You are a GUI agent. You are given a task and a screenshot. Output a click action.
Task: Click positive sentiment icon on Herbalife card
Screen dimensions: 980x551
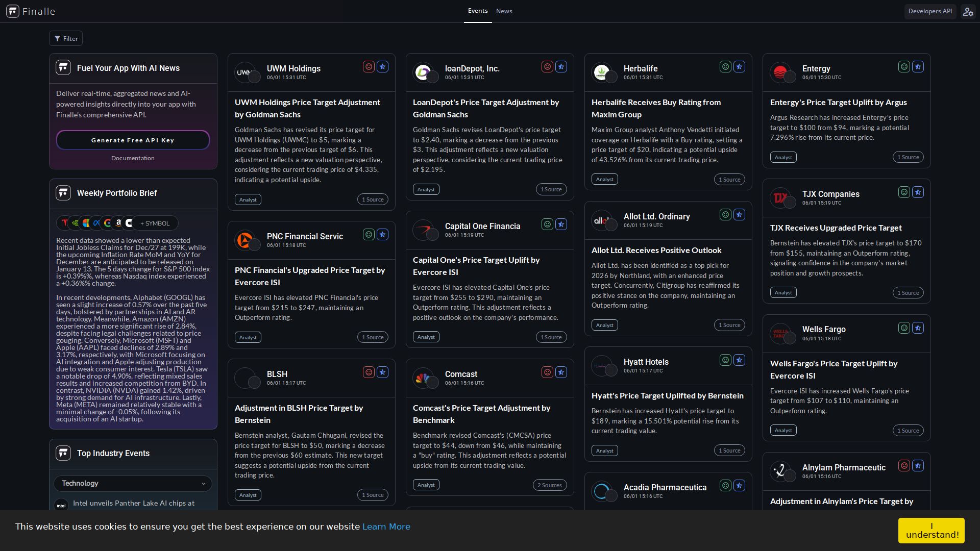click(x=725, y=67)
